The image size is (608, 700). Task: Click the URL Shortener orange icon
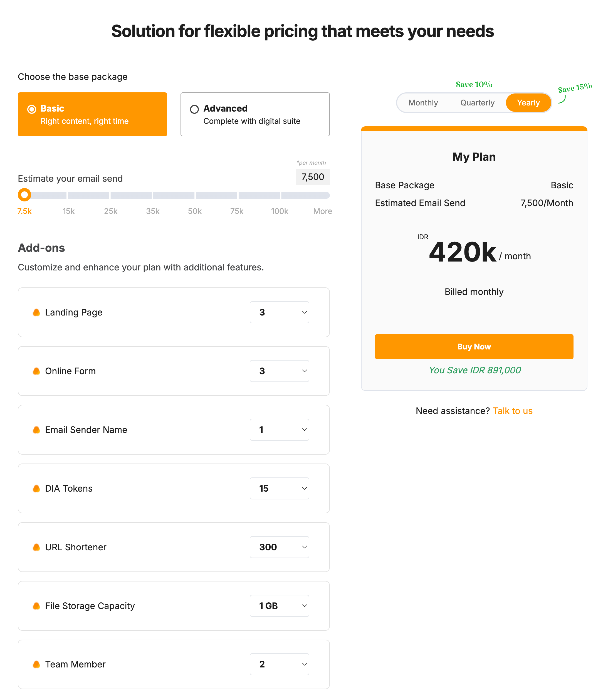click(36, 547)
